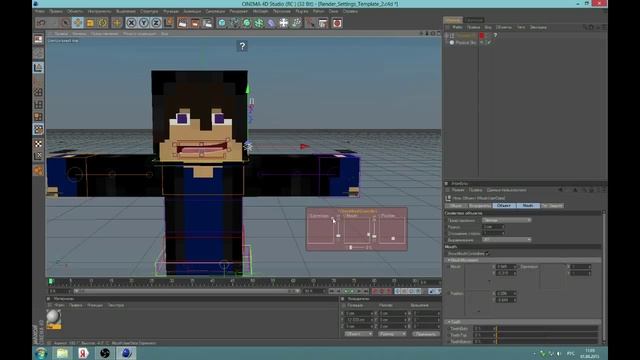640x360 pixels.
Task: Click the green Array modeling icon
Action: (259, 23)
